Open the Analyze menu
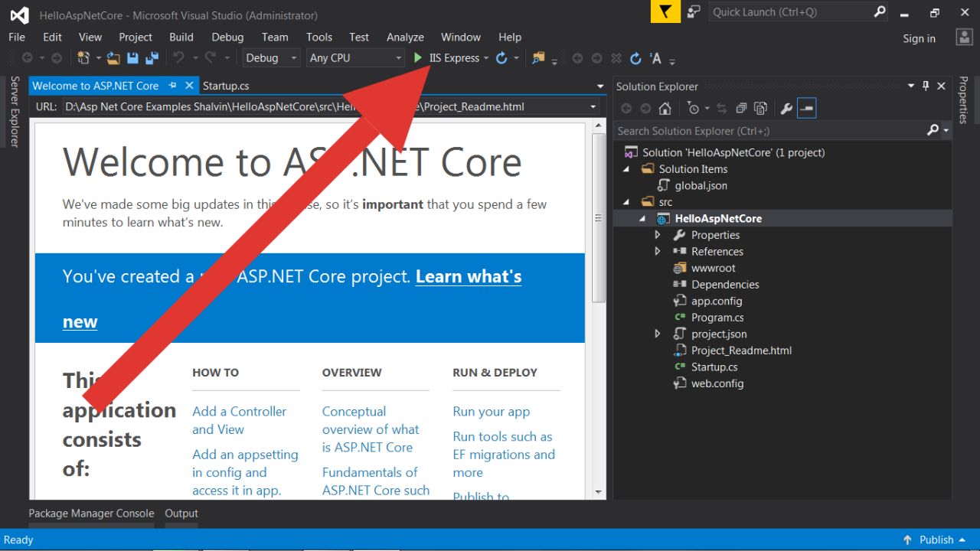This screenshot has height=551, width=980. point(405,37)
